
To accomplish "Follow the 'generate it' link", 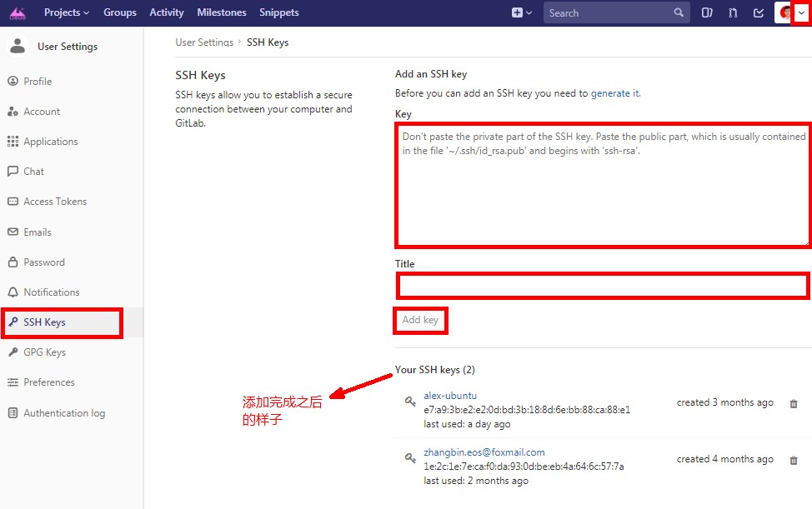I will [x=614, y=93].
